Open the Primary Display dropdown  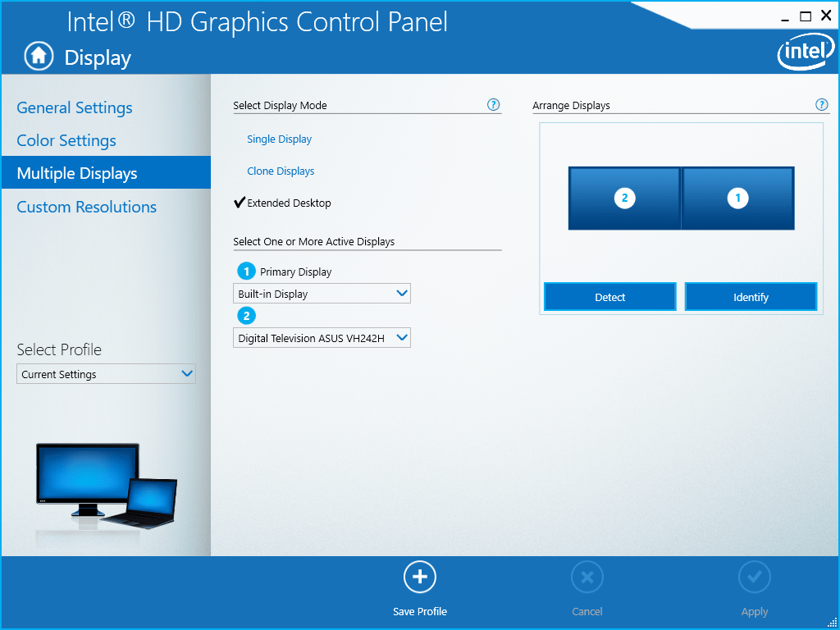tap(322, 294)
